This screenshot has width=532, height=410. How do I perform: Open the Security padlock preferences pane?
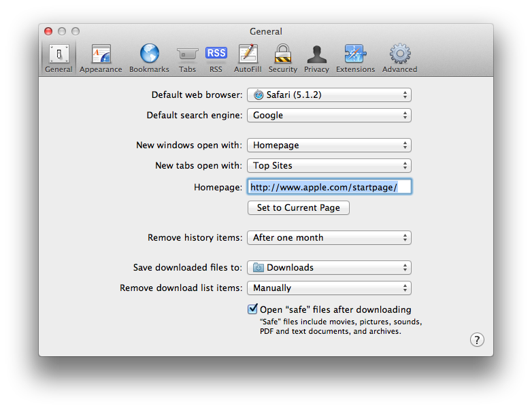point(282,58)
